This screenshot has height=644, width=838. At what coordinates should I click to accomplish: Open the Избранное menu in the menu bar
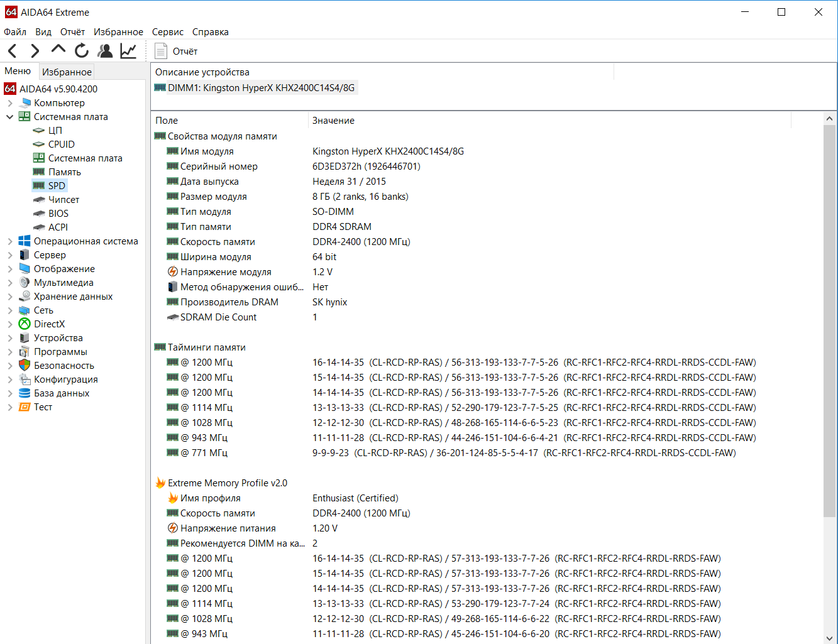[118, 32]
